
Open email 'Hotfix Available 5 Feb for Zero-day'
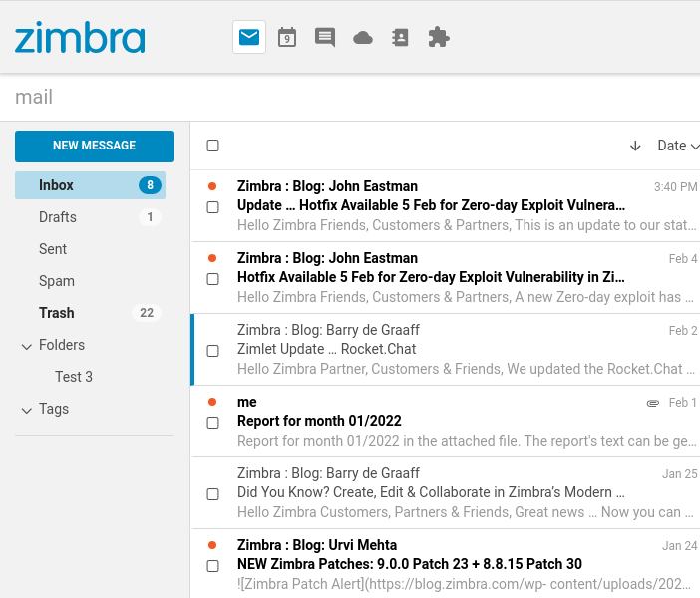point(446,278)
